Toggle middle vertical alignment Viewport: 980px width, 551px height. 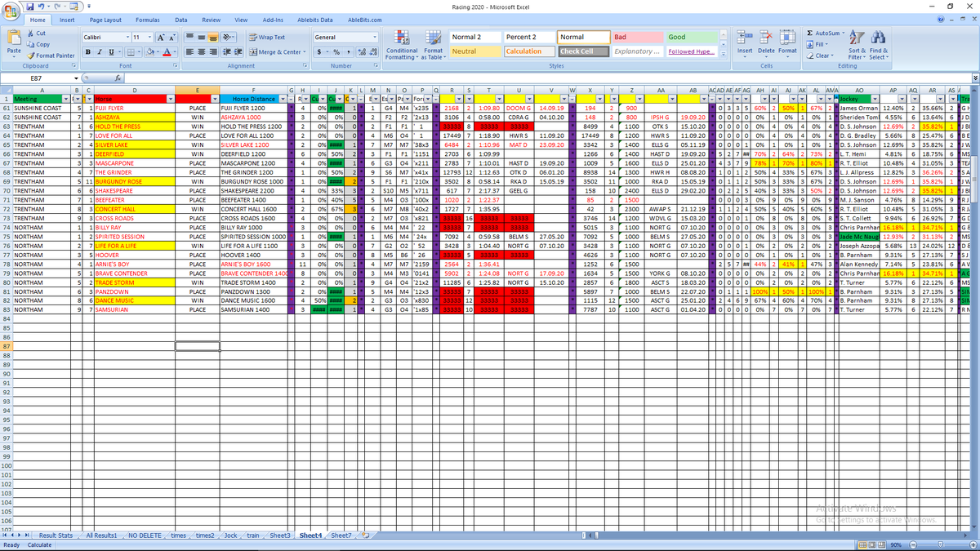click(201, 37)
